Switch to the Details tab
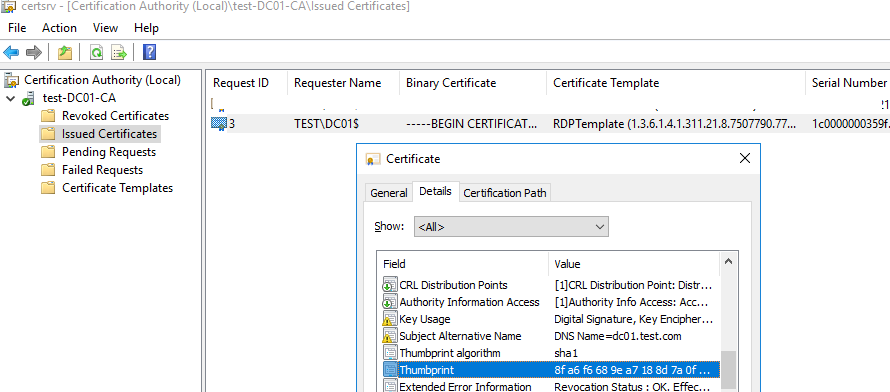 click(435, 191)
